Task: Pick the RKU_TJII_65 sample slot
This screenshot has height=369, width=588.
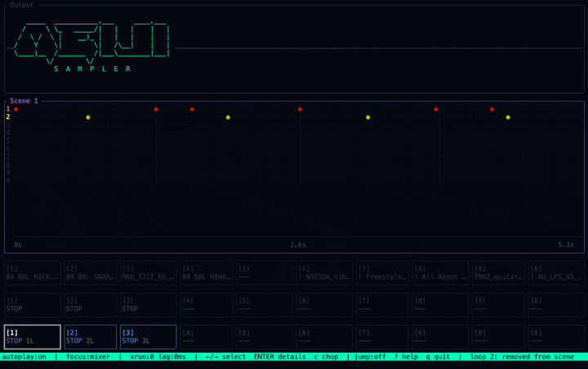Action: pos(148,273)
